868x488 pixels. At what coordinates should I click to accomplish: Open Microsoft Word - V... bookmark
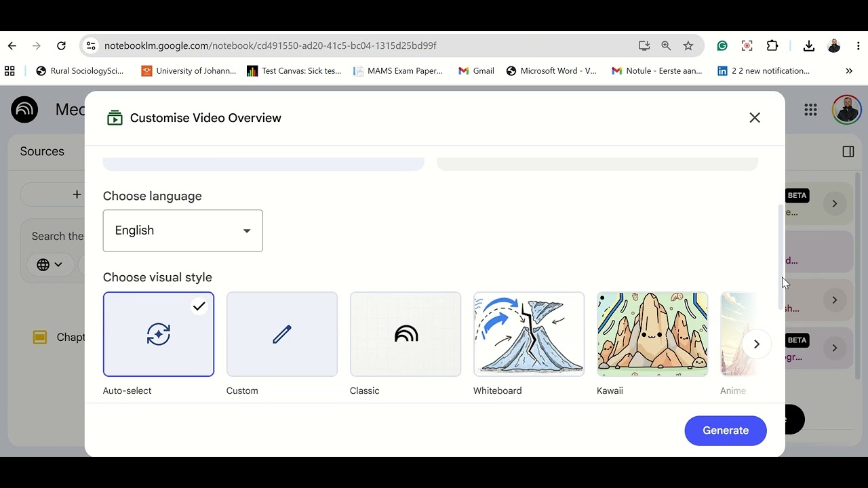(x=551, y=70)
